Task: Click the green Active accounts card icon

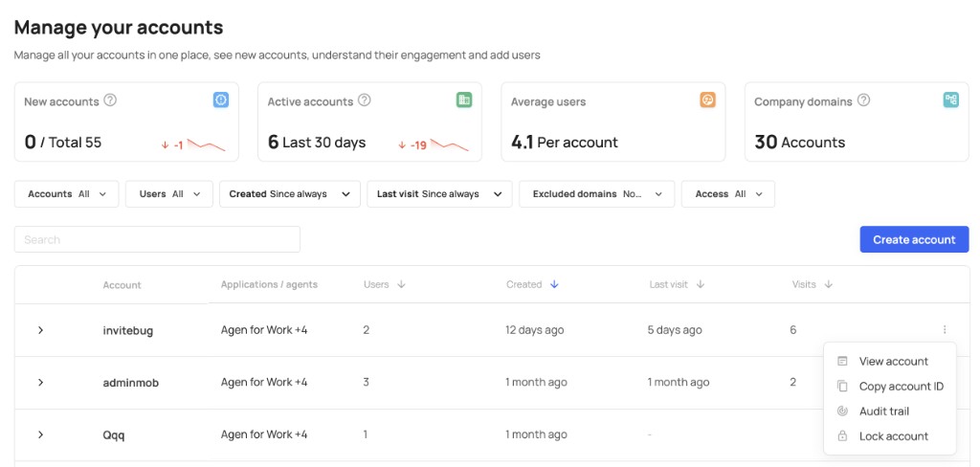Action: [464, 100]
